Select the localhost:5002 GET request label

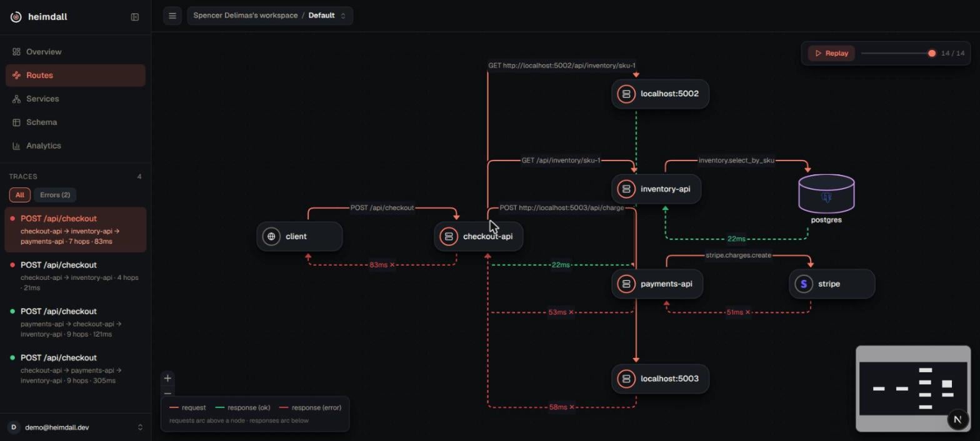(562, 66)
